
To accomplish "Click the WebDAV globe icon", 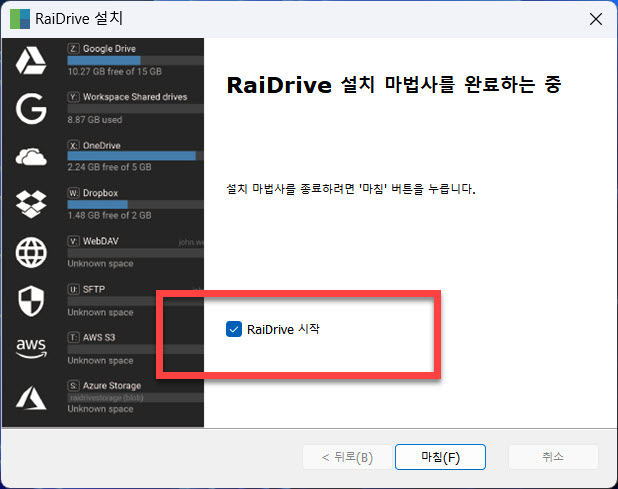I will [x=31, y=253].
